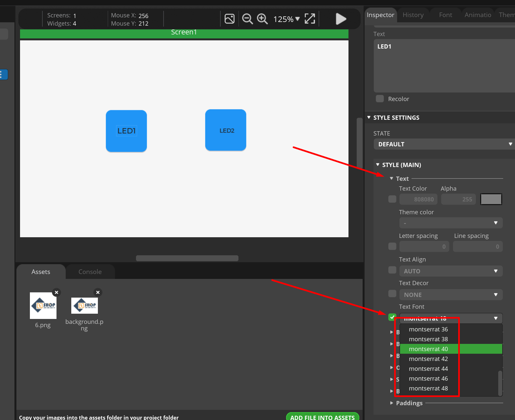
Task: Click the LED1 text input area
Action: [x=444, y=66]
